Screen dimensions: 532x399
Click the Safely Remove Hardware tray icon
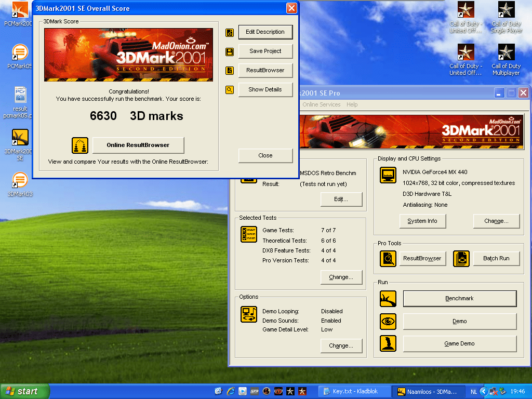pos(503,392)
